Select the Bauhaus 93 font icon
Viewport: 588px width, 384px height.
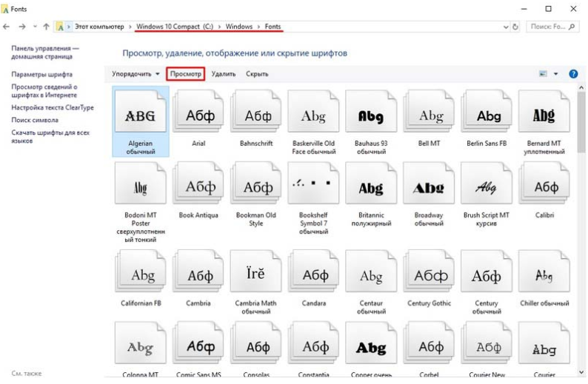click(371, 111)
